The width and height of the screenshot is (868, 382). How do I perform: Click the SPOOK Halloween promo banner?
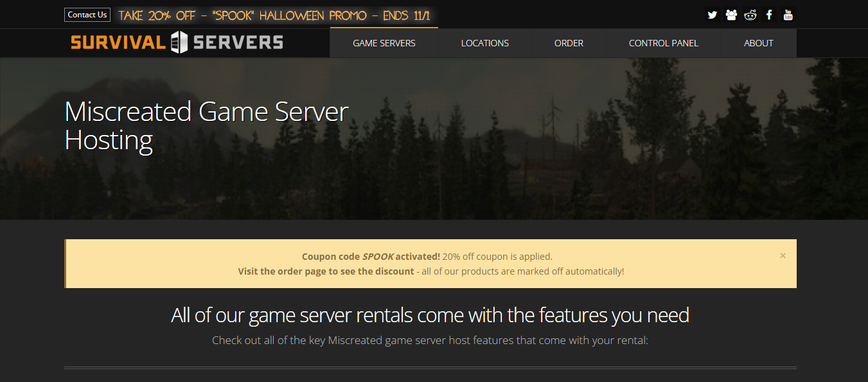274,15
